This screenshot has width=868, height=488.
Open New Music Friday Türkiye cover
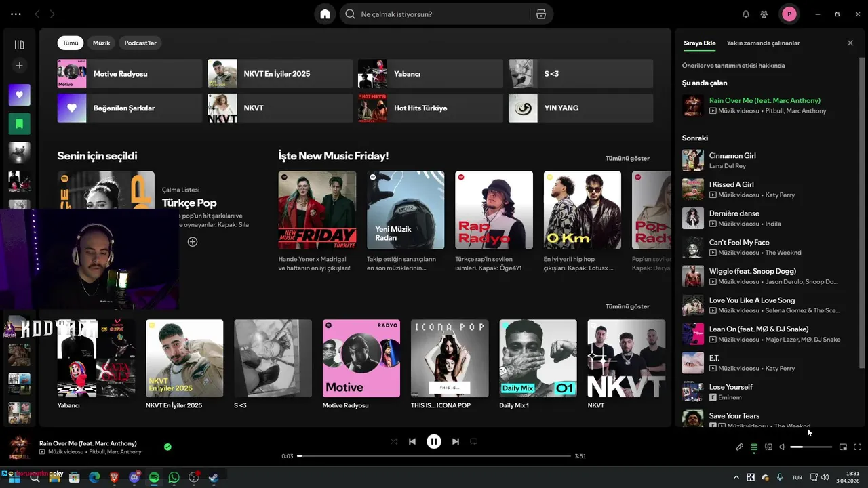[317, 210]
